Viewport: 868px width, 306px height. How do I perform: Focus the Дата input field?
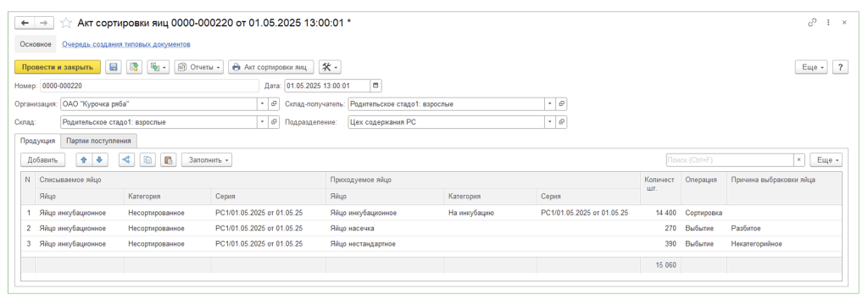[x=327, y=86]
